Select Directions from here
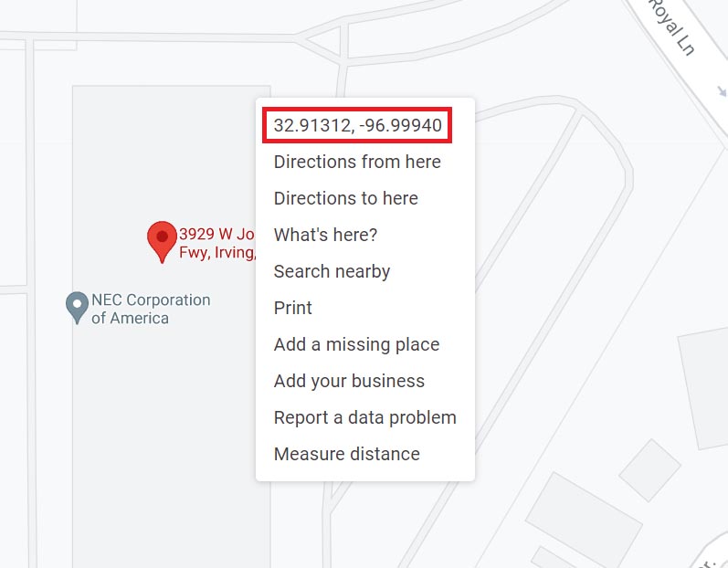728x568 pixels. [357, 162]
